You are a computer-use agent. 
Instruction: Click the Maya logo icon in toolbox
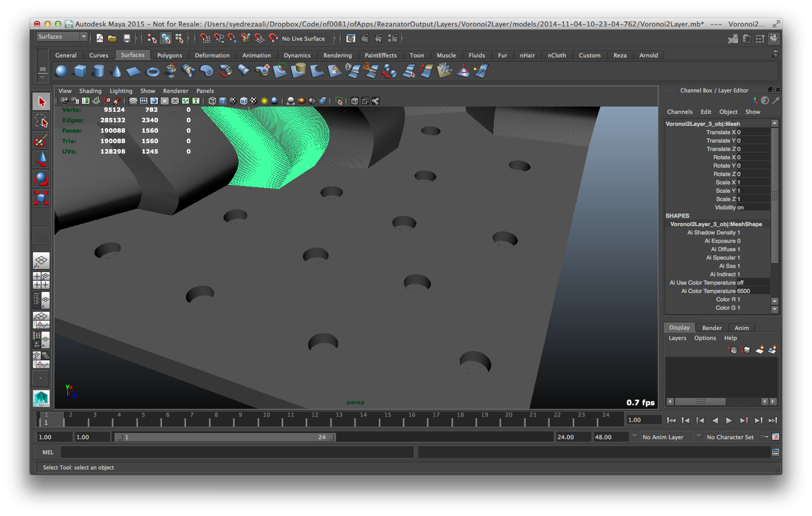(42, 398)
